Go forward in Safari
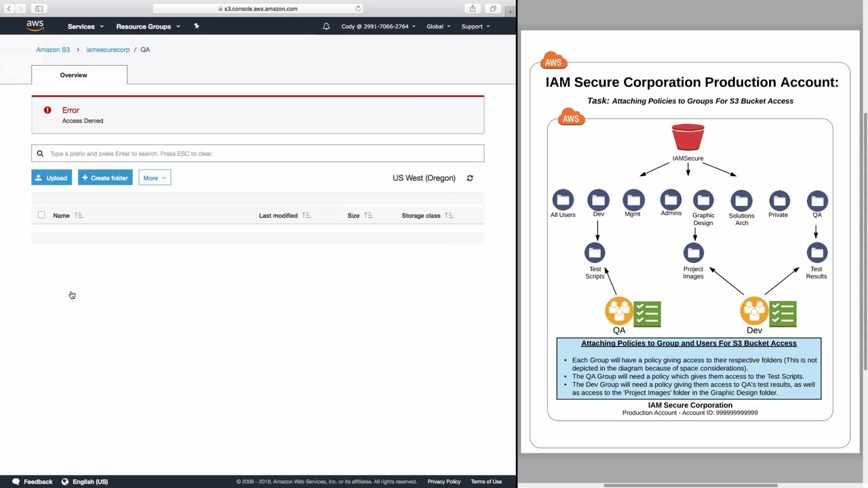This screenshot has width=868, height=488. (20, 8)
